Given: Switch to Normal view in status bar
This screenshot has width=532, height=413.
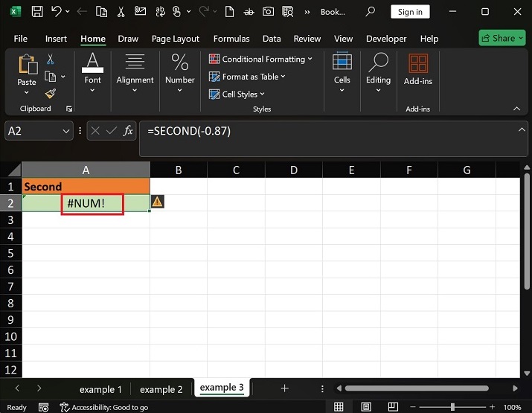Looking at the screenshot, I should (x=339, y=407).
